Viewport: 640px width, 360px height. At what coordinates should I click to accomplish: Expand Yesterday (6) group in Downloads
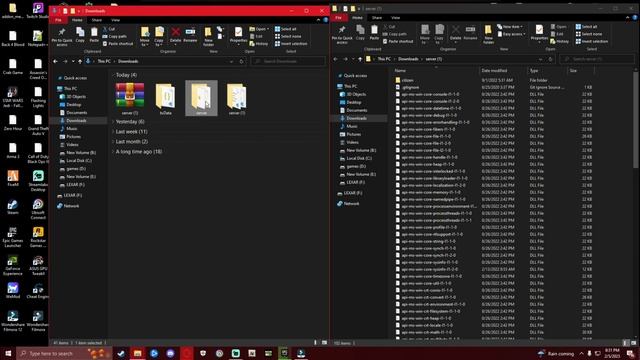coord(113,122)
